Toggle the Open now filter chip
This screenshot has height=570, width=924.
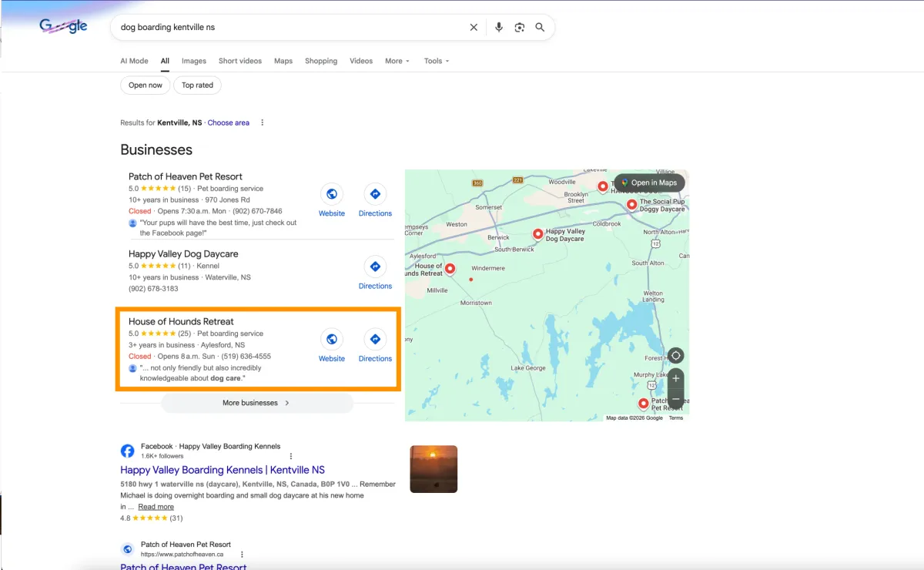[x=146, y=85]
